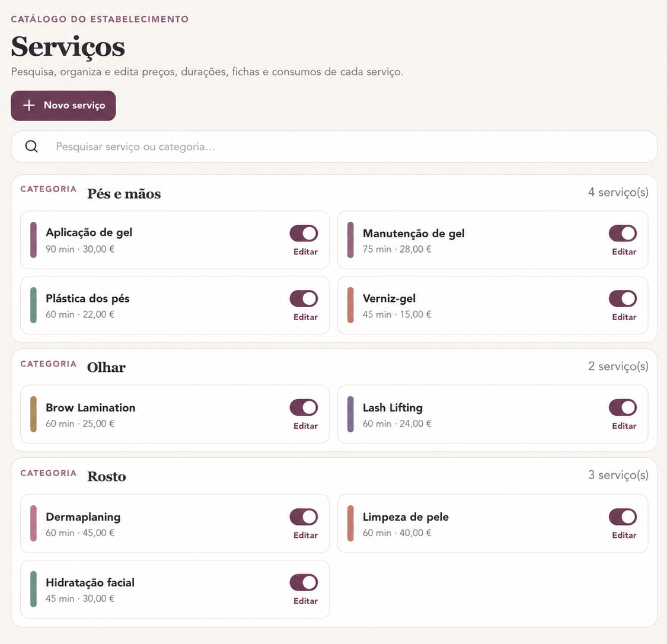Screen dimensions: 667x644
Task: Edit the Brow Lamination service
Action: point(305,426)
